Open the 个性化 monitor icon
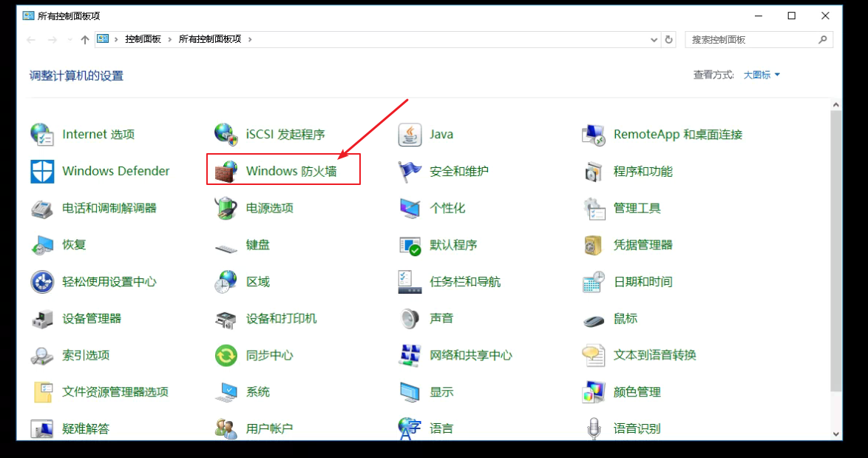Image resolution: width=868 pixels, height=458 pixels. tap(410, 208)
